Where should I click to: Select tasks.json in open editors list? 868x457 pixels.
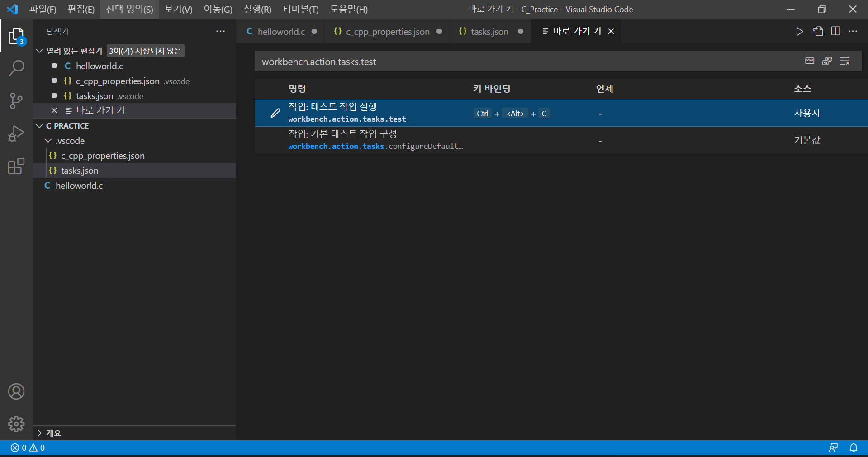pyautogui.click(x=134, y=96)
